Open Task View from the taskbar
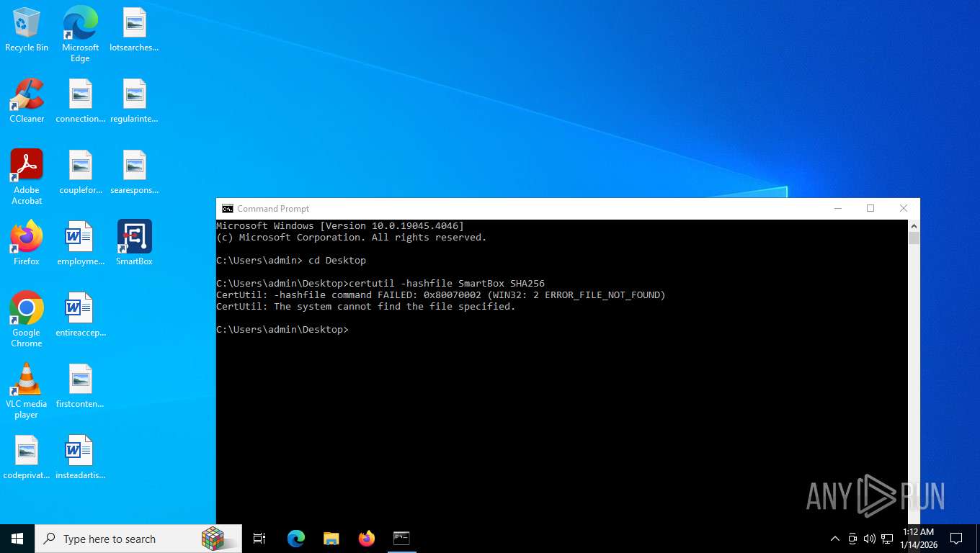Image resolution: width=980 pixels, height=553 pixels. tap(259, 539)
